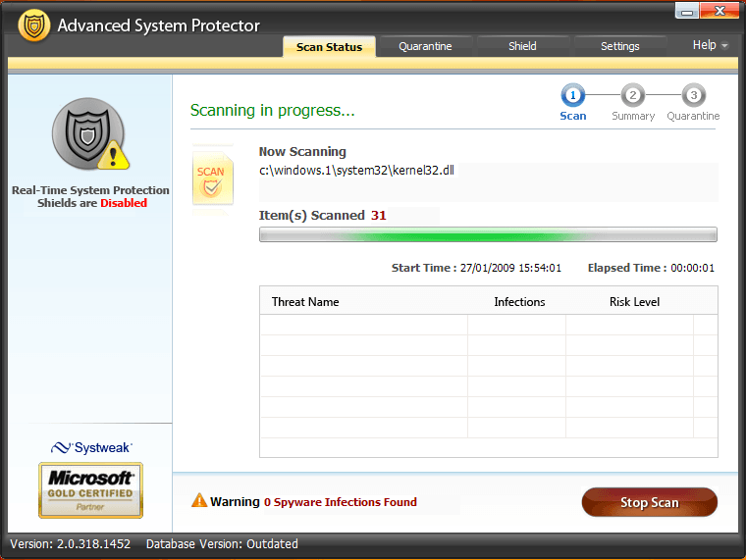Click the disabled shield warning icon
This screenshot has height=560, width=746.
coord(89,134)
